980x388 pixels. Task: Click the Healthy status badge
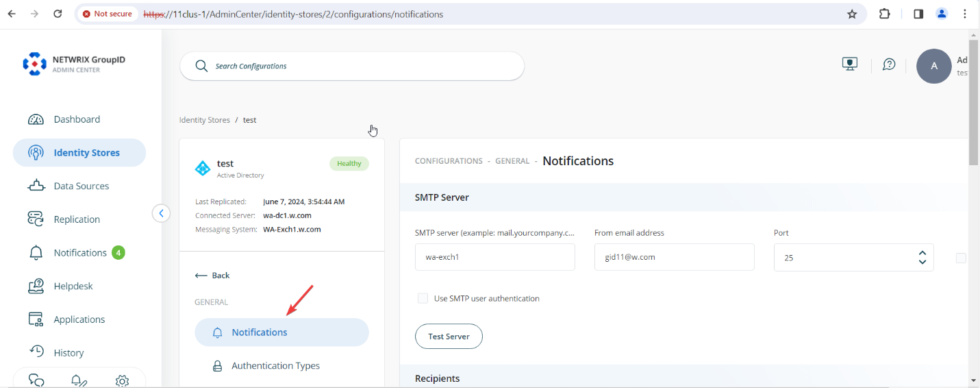(349, 164)
